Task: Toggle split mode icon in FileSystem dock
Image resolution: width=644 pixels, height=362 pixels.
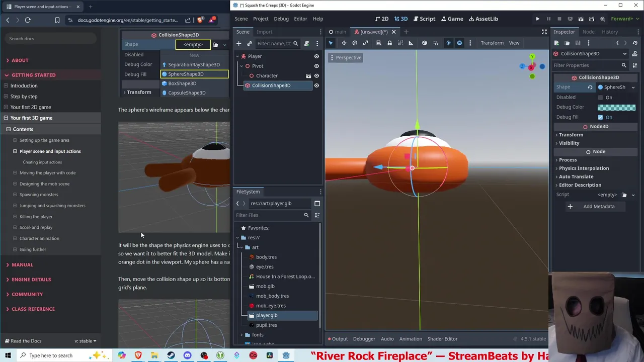Action: point(317,204)
